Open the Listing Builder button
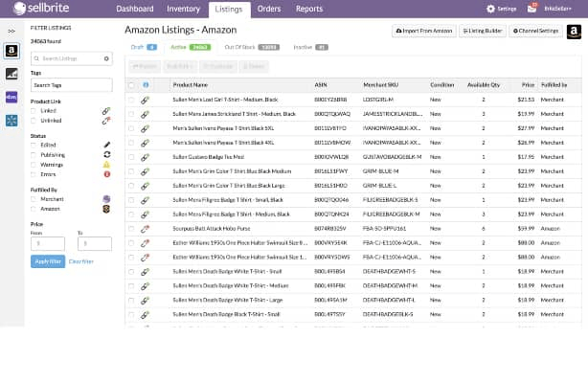 483,32
